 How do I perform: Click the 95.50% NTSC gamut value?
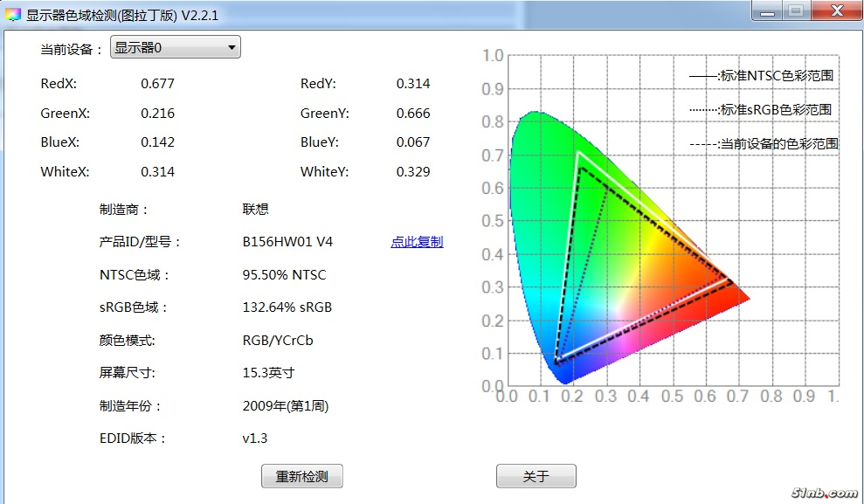pos(284,275)
